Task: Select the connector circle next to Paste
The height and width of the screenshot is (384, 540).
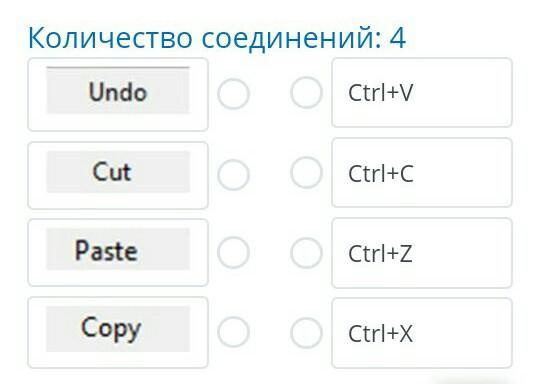Action: pos(233,252)
